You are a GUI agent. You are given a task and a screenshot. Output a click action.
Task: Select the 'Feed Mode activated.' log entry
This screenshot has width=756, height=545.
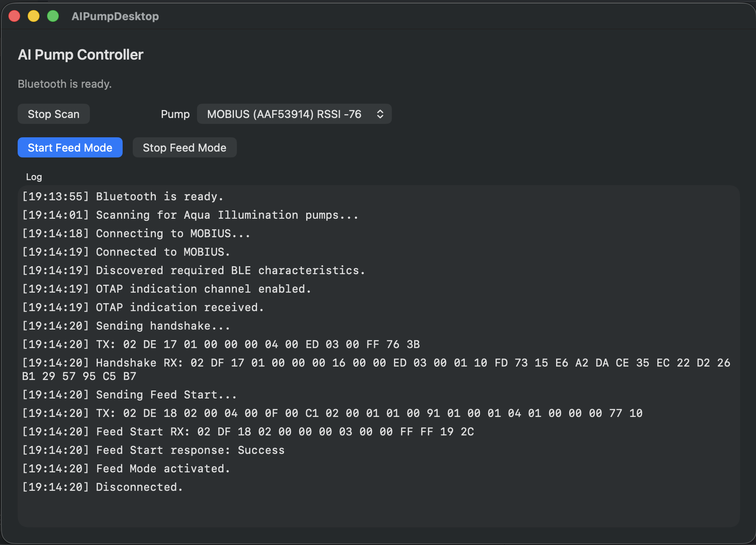click(x=126, y=469)
